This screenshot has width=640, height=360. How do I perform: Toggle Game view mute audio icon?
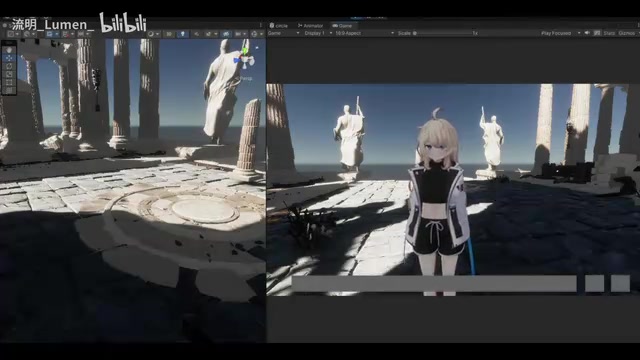587,33
